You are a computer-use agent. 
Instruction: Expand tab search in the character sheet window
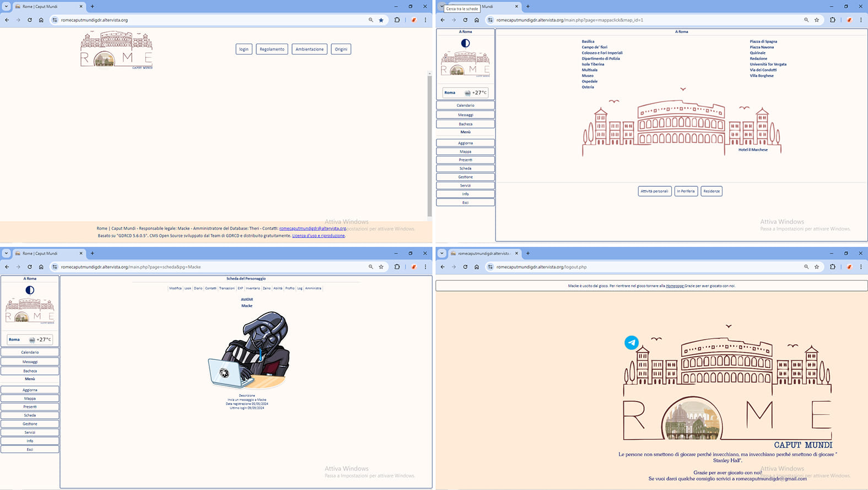(x=6, y=254)
